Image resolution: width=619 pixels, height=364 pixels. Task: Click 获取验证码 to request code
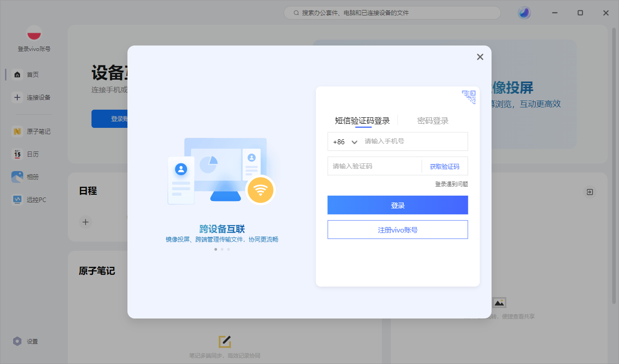point(445,167)
